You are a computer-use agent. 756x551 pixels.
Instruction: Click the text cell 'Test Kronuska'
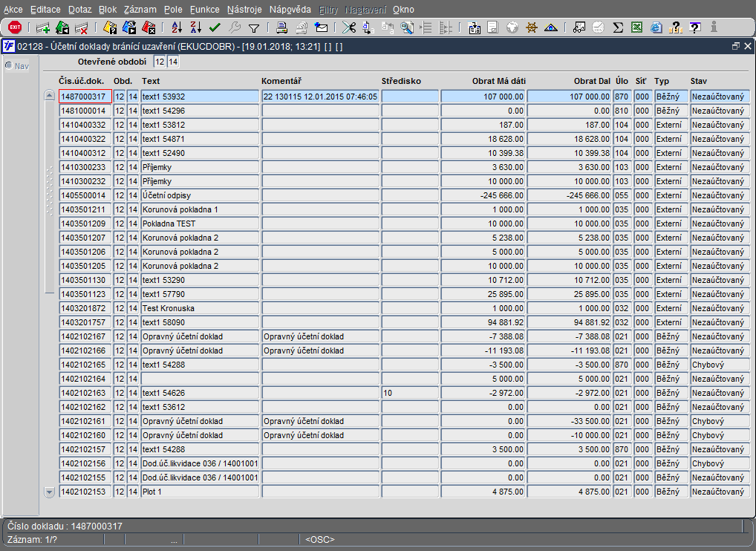(x=199, y=308)
